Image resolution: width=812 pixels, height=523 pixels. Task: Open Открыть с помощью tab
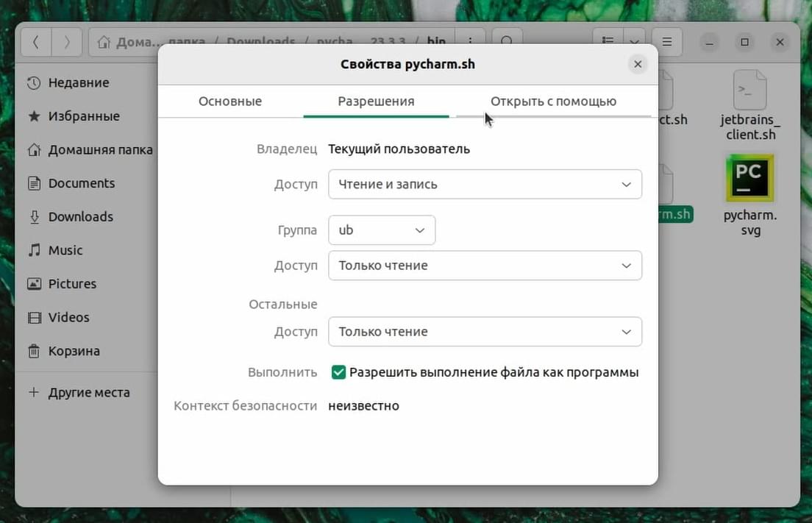553,102
